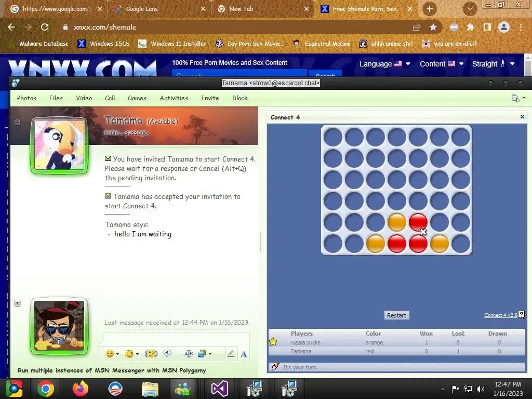Click the volume icon in system tray
Screen dimensions: 532x399
tap(481, 389)
